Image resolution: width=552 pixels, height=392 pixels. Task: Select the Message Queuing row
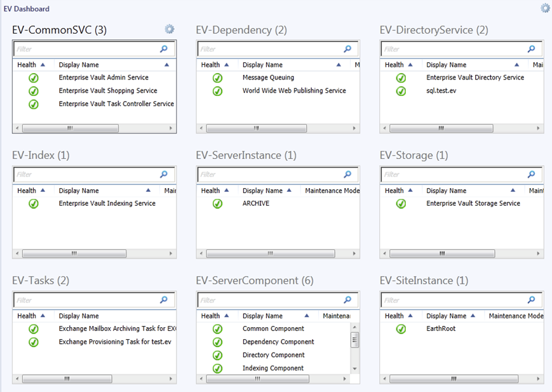[278, 78]
